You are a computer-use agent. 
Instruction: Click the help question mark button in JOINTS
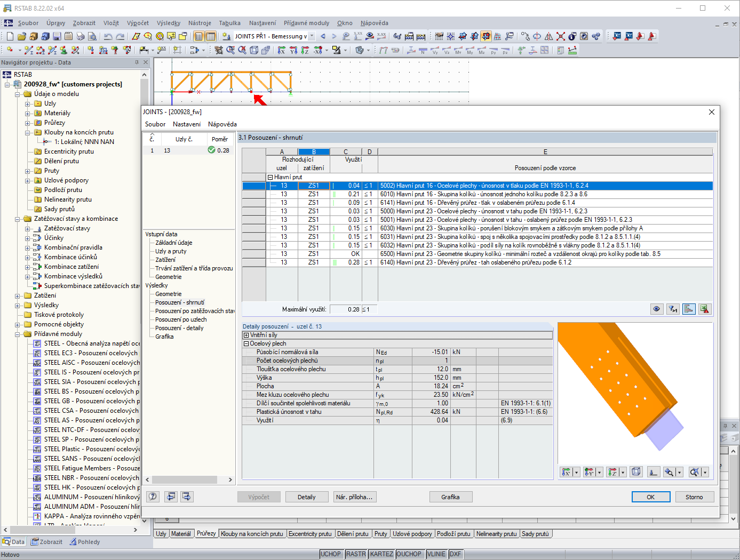pyautogui.click(x=153, y=497)
